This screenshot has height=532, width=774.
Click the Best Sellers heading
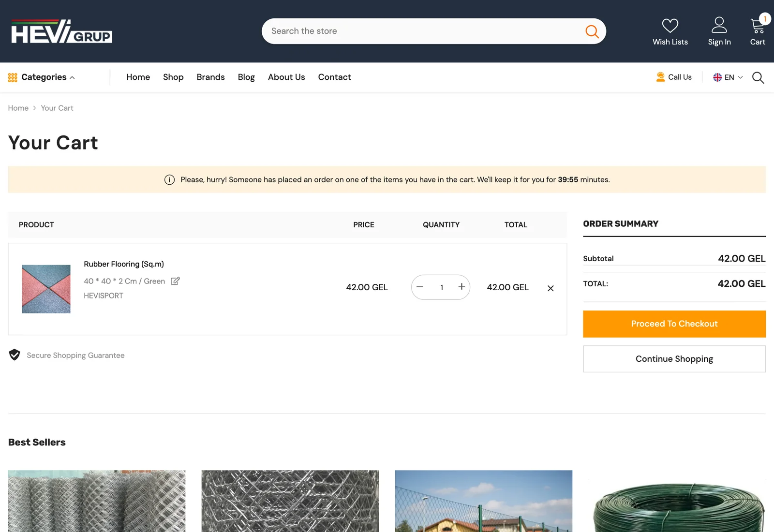(37, 442)
